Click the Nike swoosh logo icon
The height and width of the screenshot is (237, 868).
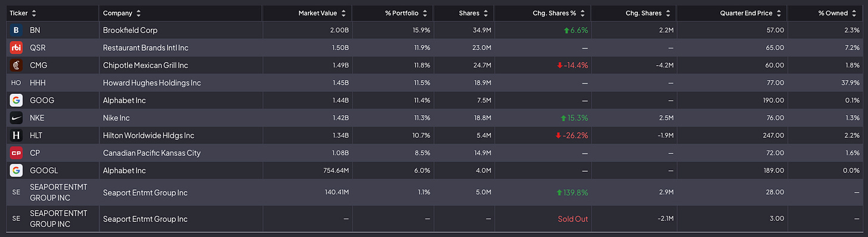[x=16, y=118]
